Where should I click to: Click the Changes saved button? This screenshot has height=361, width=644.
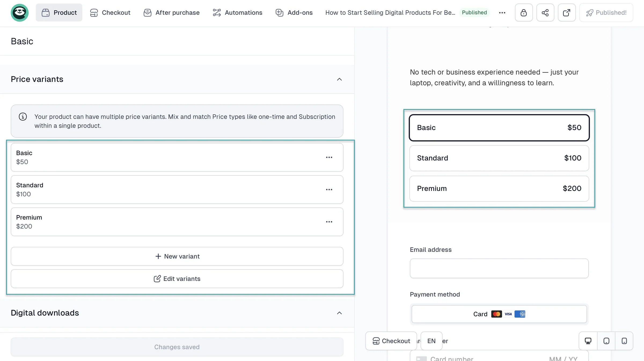177,347
